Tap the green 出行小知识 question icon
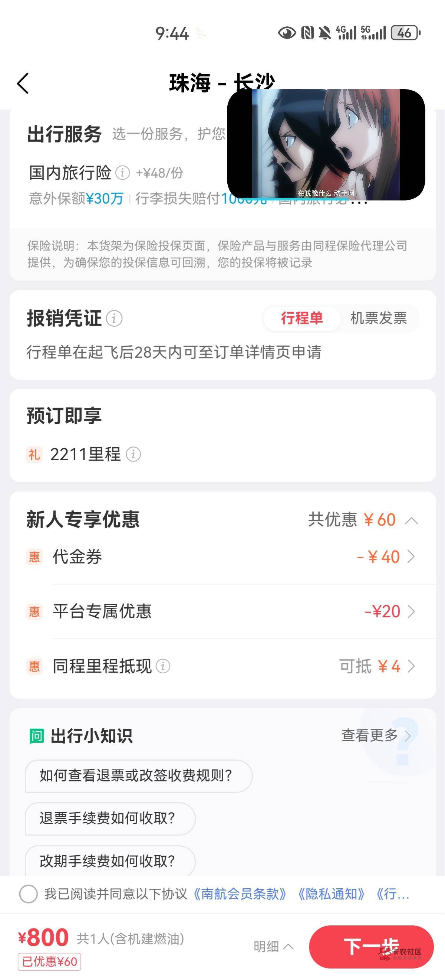The width and height of the screenshot is (445, 980). (37, 736)
